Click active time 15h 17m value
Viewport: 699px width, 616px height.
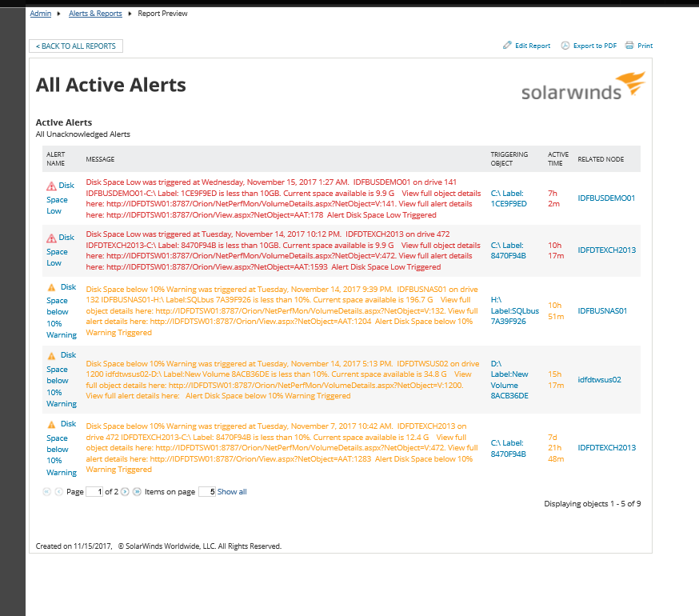[556, 379]
